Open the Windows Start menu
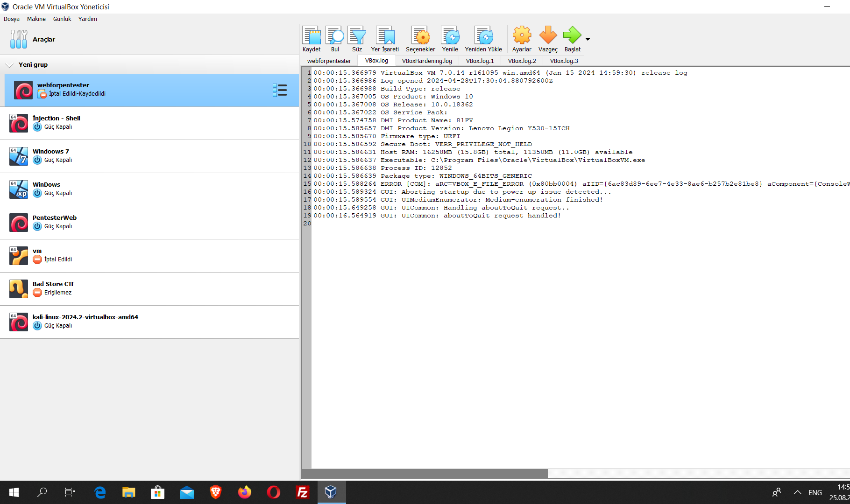 [14, 492]
